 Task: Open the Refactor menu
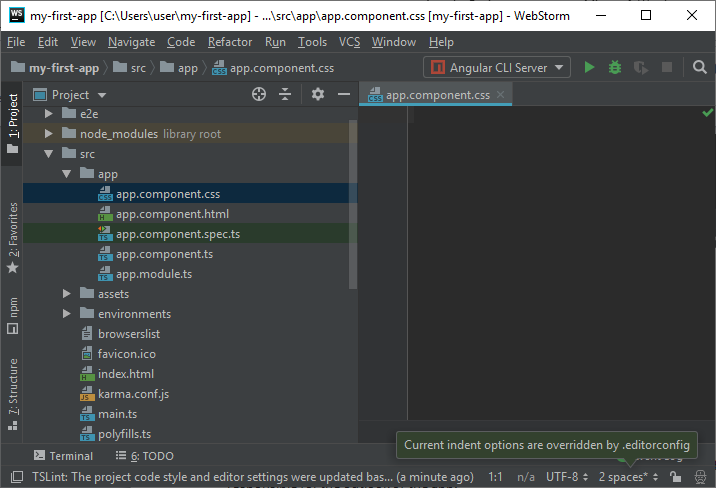point(230,42)
